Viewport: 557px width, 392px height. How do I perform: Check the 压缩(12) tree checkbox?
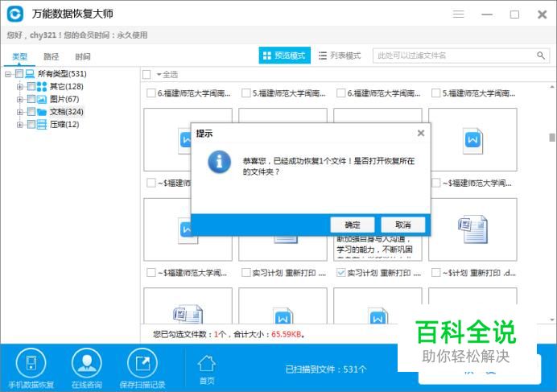[31, 125]
